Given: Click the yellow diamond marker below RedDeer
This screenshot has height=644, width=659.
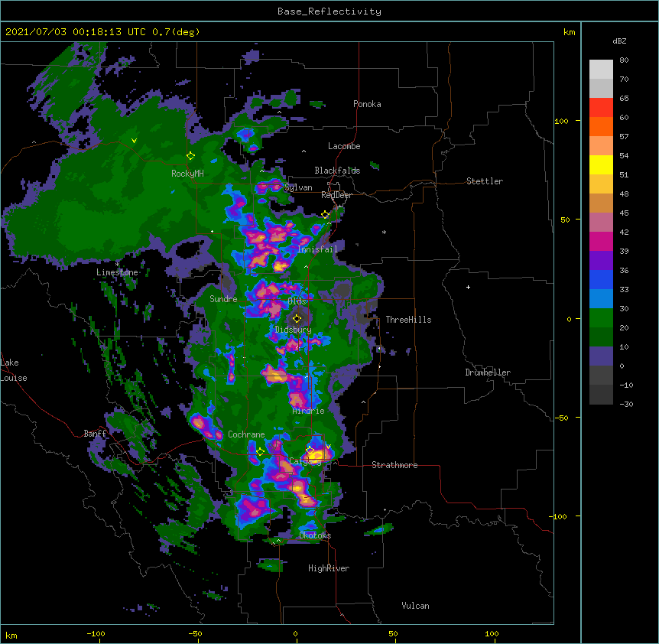Looking at the screenshot, I should (325, 215).
